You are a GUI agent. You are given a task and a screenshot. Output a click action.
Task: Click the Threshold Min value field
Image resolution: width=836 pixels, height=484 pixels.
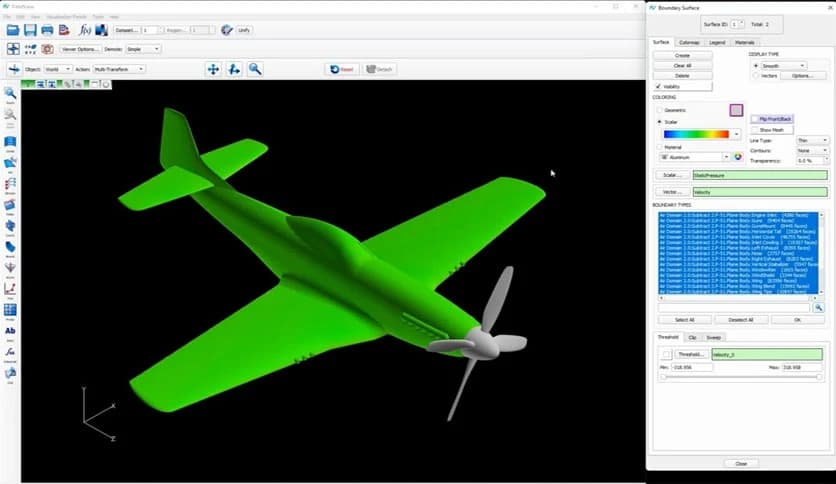pos(692,367)
